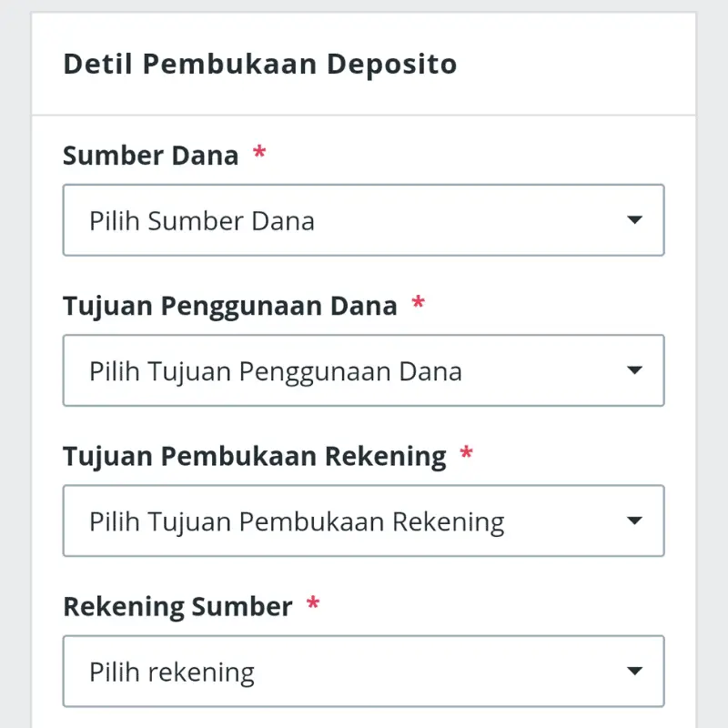Select the Pilih Tujuan Penggunaan Dana placeholder
Screen dimensions: 728x728
275,370
